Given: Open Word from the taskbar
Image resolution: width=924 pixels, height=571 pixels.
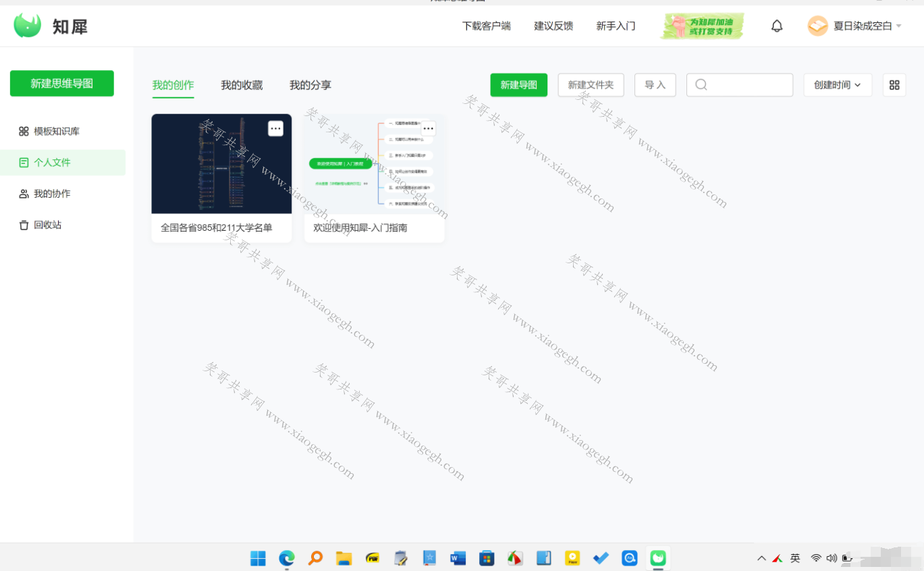Looking at the screenshot, I should [458, 558].
